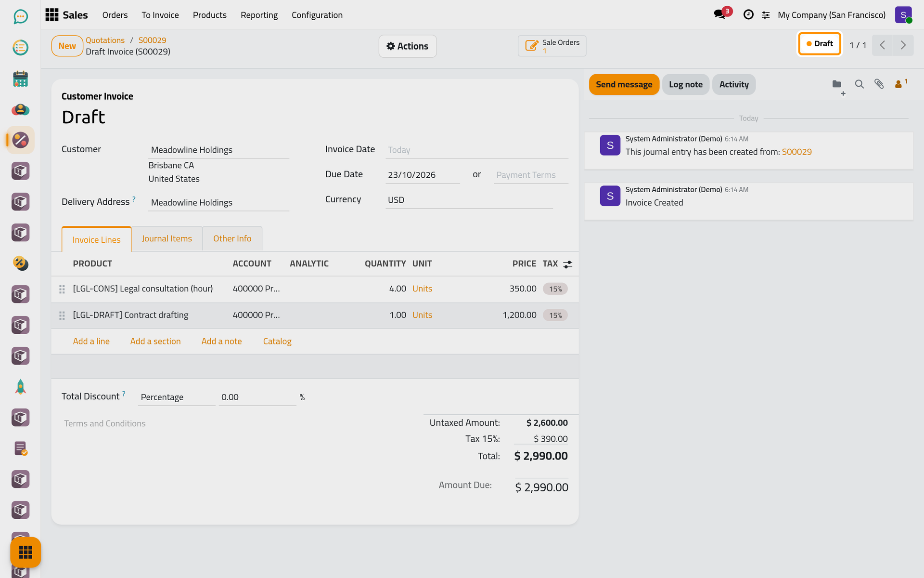Open the Payment Terms dropdown field
The width and height of the screenshot is (924, 578).
[531, 175]
